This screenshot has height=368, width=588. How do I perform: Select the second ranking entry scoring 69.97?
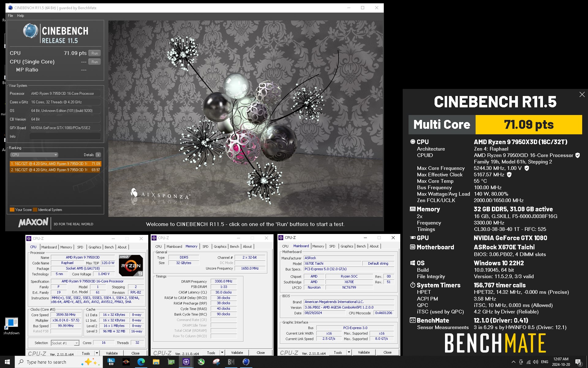pos(55,170)
